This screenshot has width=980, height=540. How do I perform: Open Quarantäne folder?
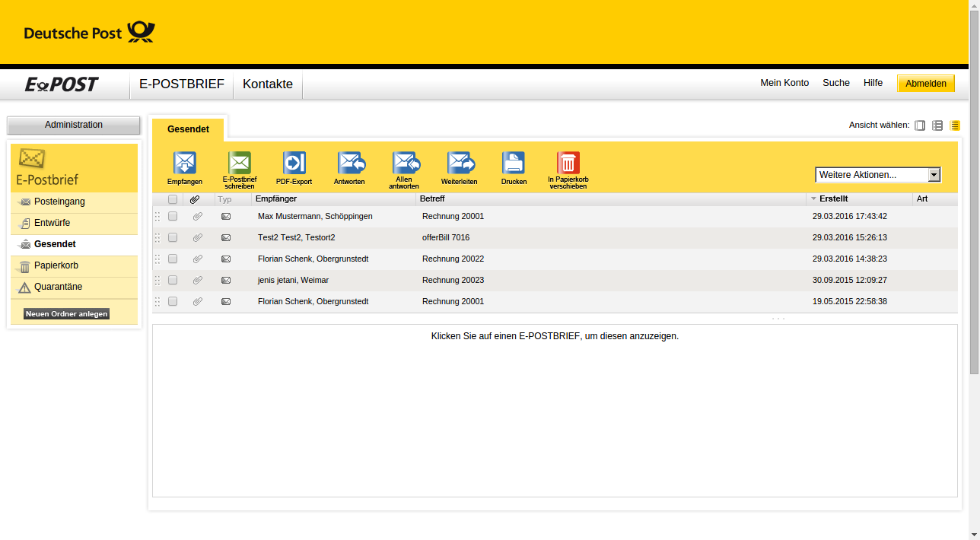pyautogui.click(x=74, y=287)
